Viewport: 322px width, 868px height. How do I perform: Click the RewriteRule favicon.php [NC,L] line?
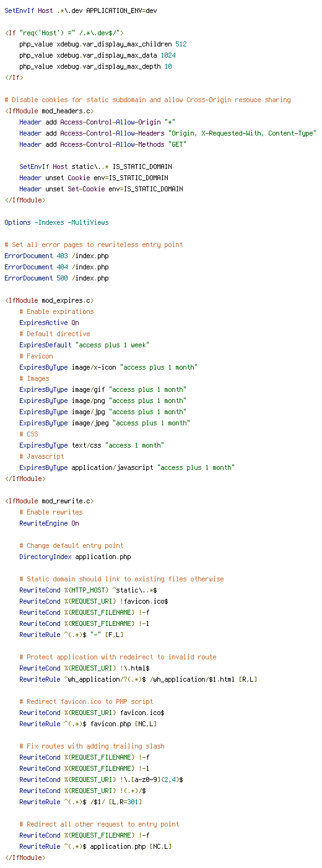[x=88, y=724]
